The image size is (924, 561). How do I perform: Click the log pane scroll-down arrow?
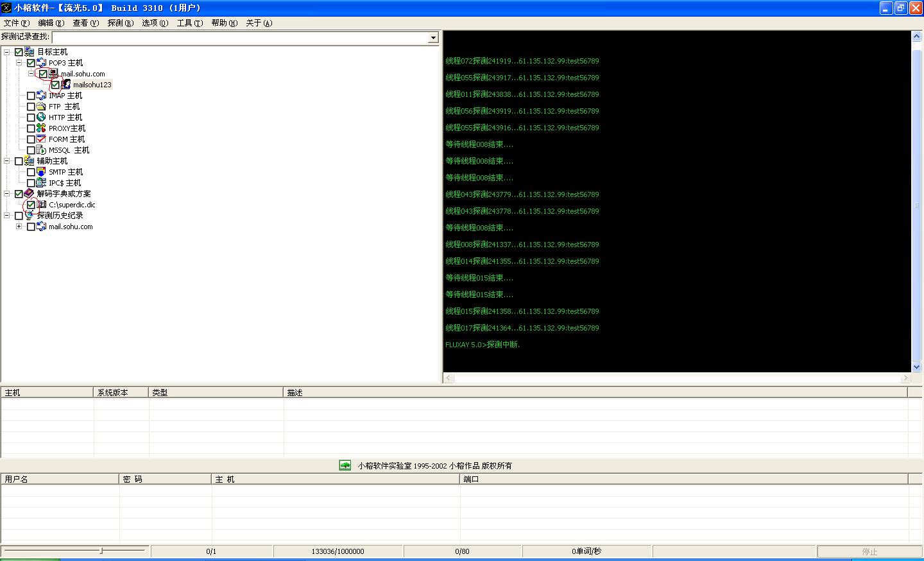pyautogui.click(x=916, y=367)
